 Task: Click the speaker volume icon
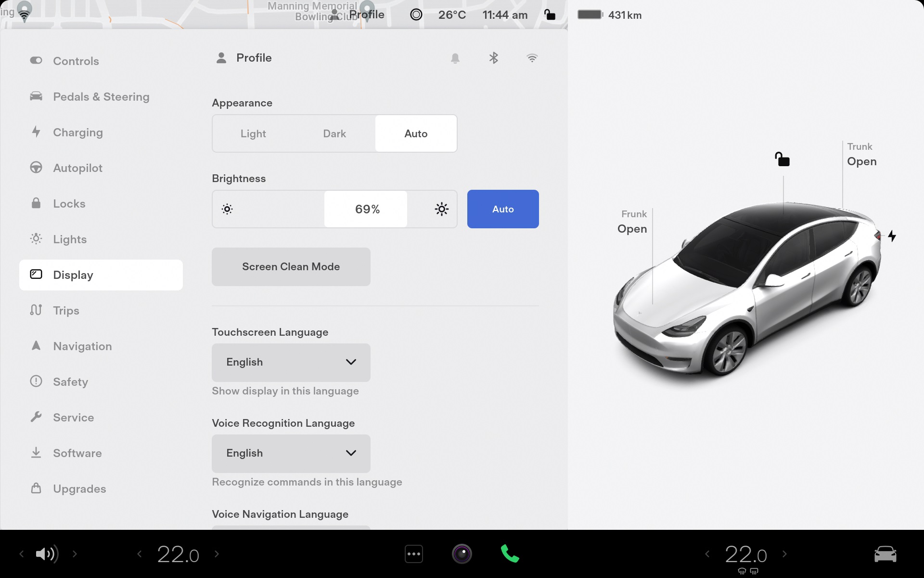pyautogui.click(x=47, y=554)
